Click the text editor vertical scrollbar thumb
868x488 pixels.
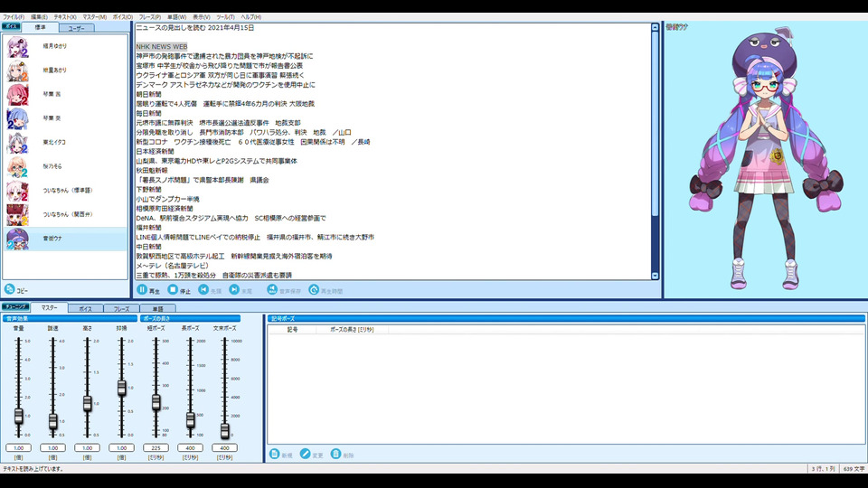(x=655, y=125)
